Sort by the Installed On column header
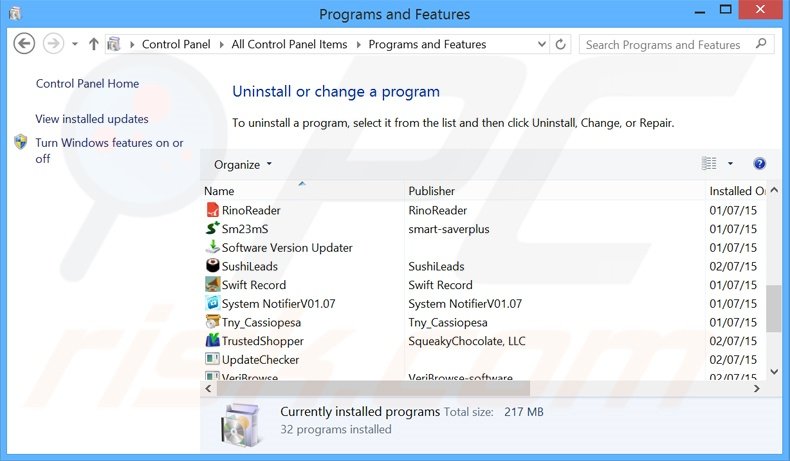790x461 pixels. click(737, 191)
